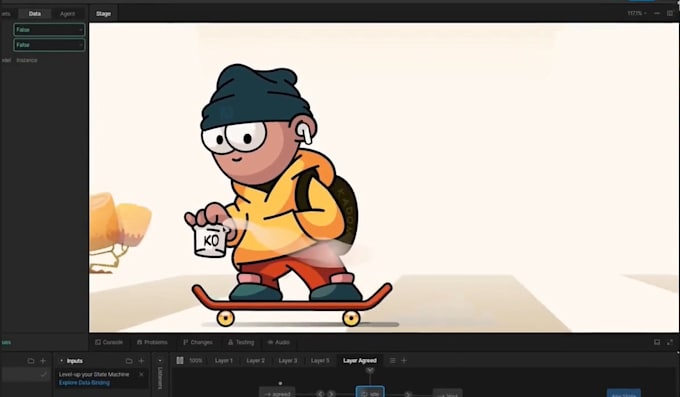The image size is (680, 397).
Task: Open the Testing tab
Action: coord(241,342)
